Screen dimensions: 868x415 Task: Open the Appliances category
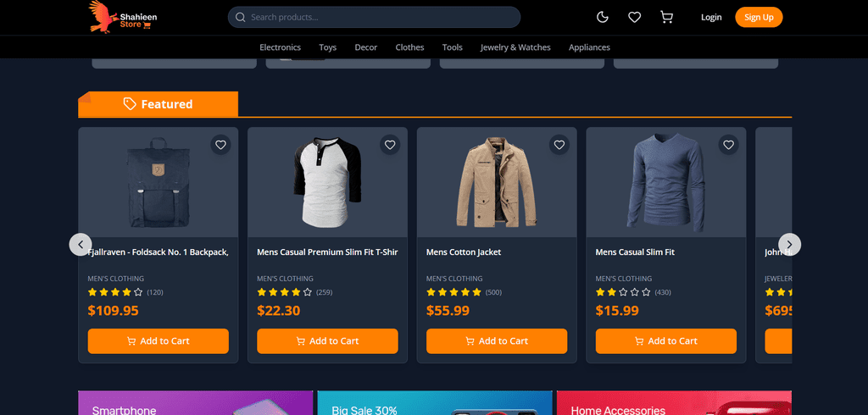(x=589, y=47)
